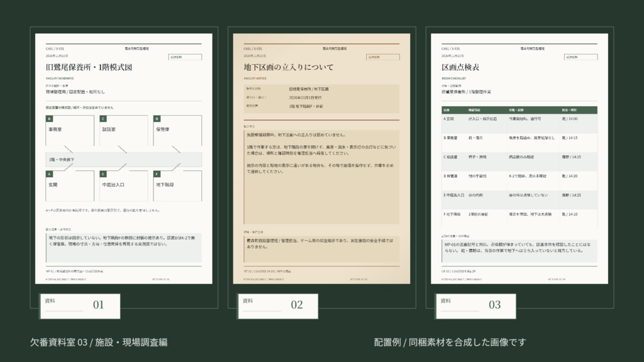Open the 旧鷲尾保養所・1階模式図 document page
Viewport: 644px width, 362px height.
pos(124,158)
